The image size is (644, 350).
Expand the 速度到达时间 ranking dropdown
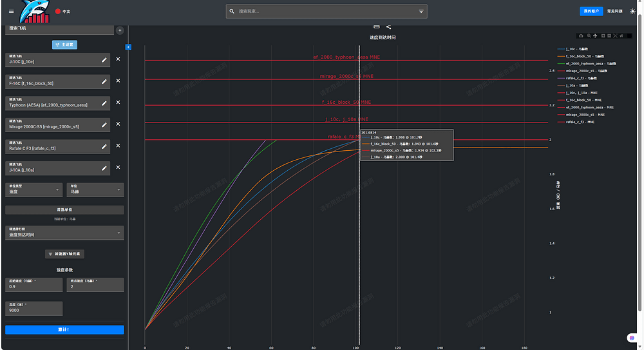[64, 233]
